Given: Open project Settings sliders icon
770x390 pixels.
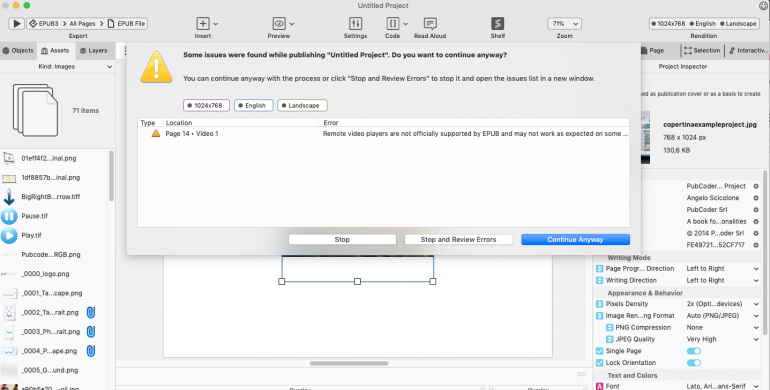Looking at the screenshot, I should pyautogui.click(x=356, y=24).
